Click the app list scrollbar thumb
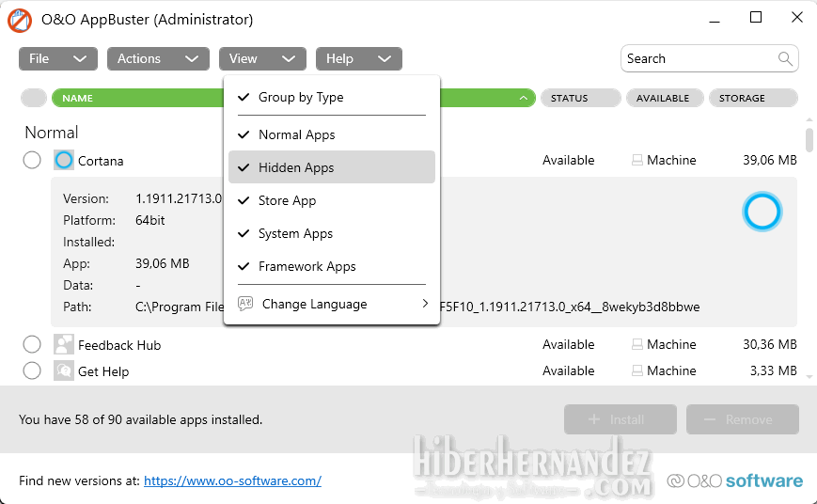The image size is (817, 504). [x=809, y=140]
